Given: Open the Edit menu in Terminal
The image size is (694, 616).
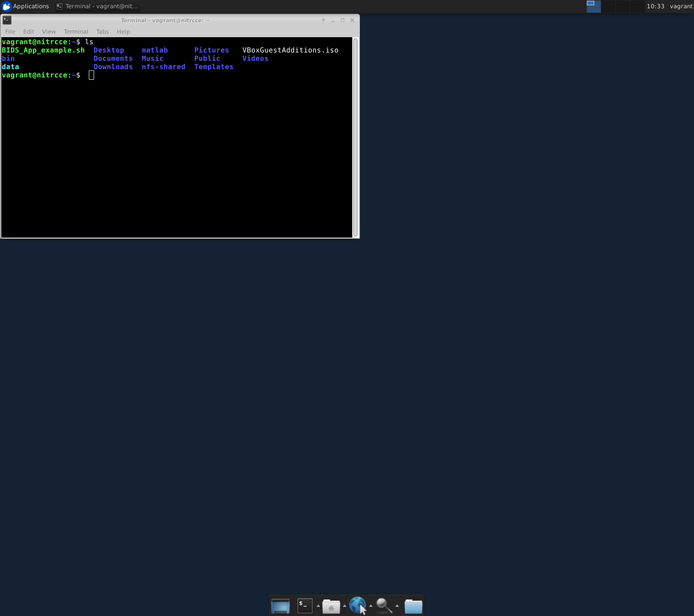Looking at the screenshot, I should point(28,31).
